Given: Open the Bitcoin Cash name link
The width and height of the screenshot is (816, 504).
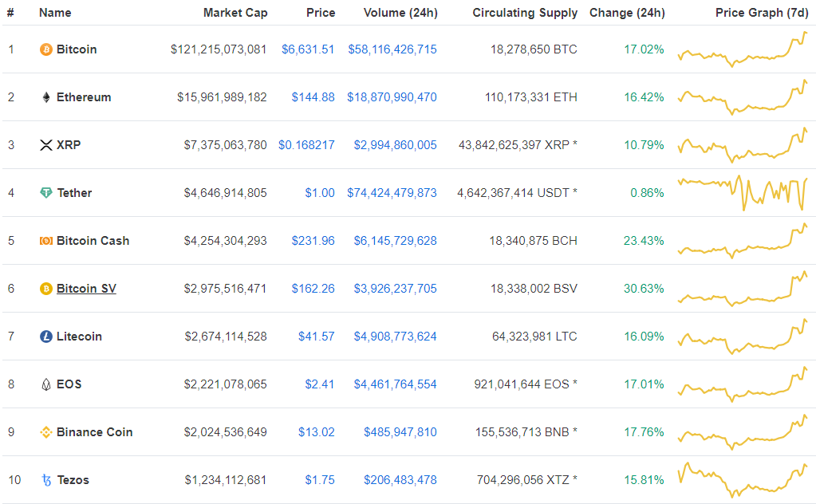Looking at the screenshot, I should point(93,241).
